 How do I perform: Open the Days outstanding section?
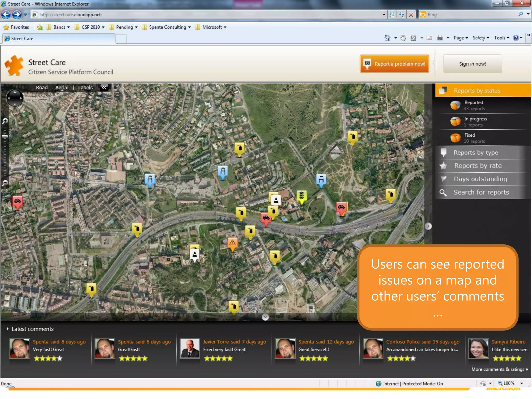[483, 179]
